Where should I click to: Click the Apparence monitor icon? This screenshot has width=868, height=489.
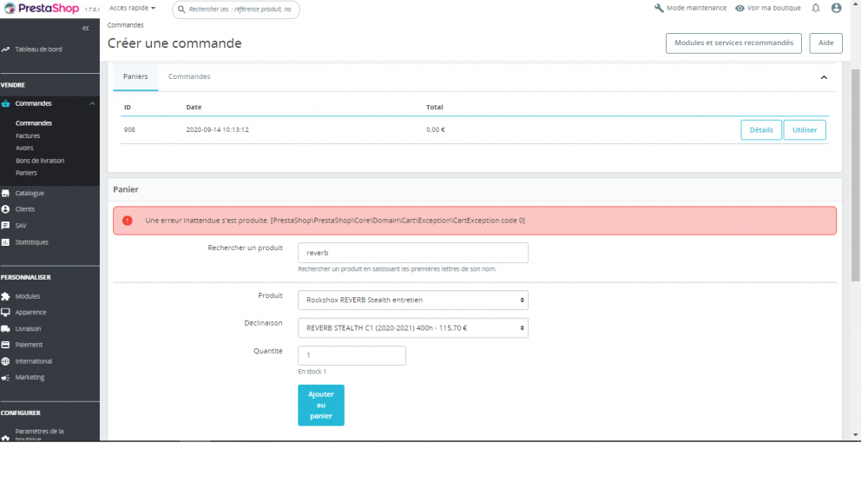coord(5,313)
